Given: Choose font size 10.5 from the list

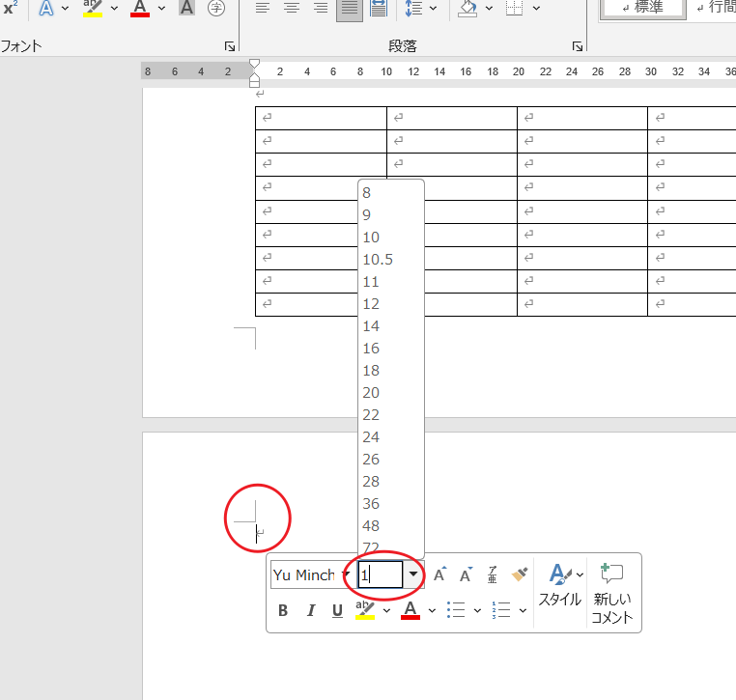Looking at the screenshot, I should click(x=378, y=260).
